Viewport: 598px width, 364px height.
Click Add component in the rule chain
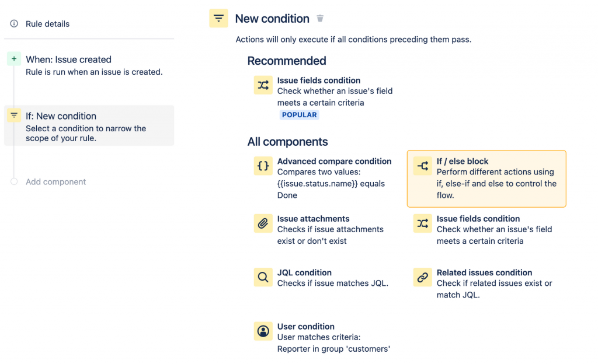coord(55,182)
